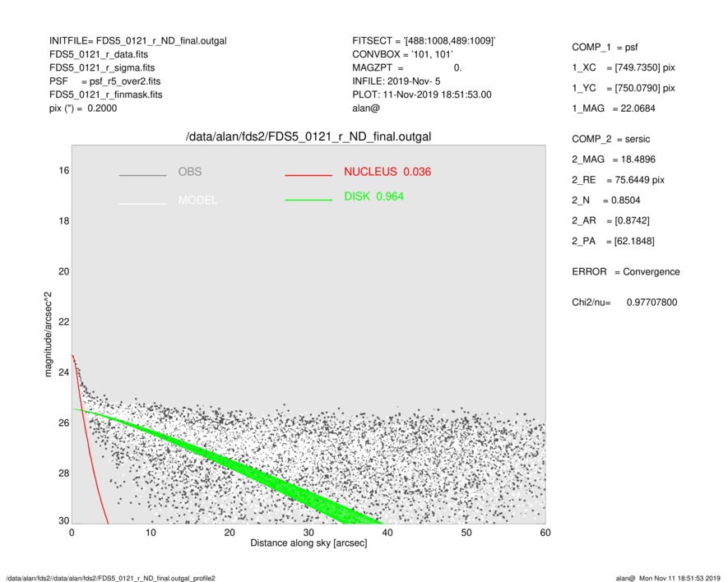Image resolution: width=728 pixels, height=582 pixels.
Task: Click the Chi2/nu= 0.97707800 value
Action: (x=624, y=303)
